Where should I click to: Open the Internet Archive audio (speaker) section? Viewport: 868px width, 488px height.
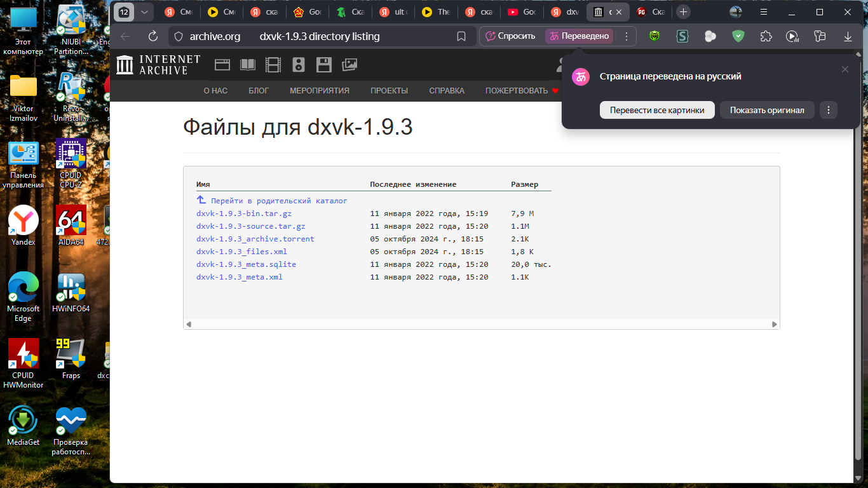click(299, 64)
